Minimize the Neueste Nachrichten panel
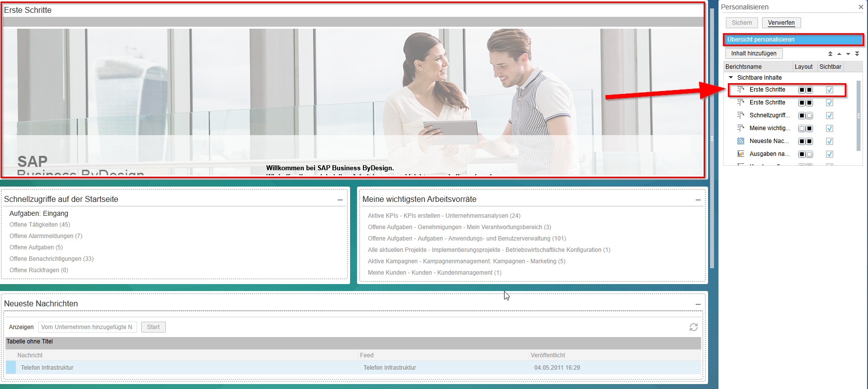The width and height of the screenshot is (868, 389). click(x=698, y=304)
